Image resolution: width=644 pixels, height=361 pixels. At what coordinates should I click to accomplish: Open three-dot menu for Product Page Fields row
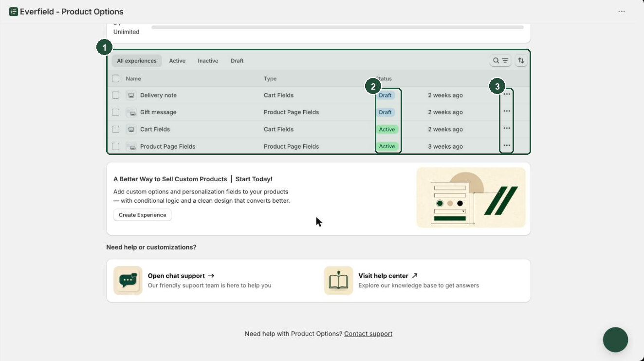coord(507,146)
